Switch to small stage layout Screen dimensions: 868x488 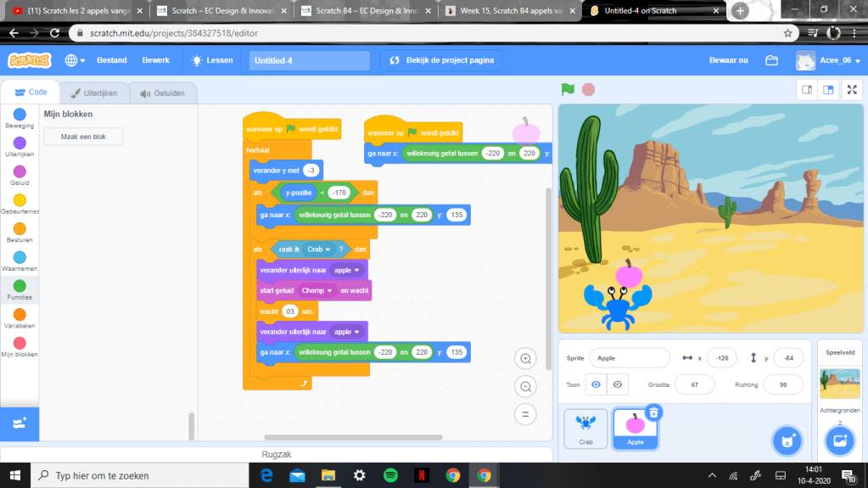(x=807, y=90)
